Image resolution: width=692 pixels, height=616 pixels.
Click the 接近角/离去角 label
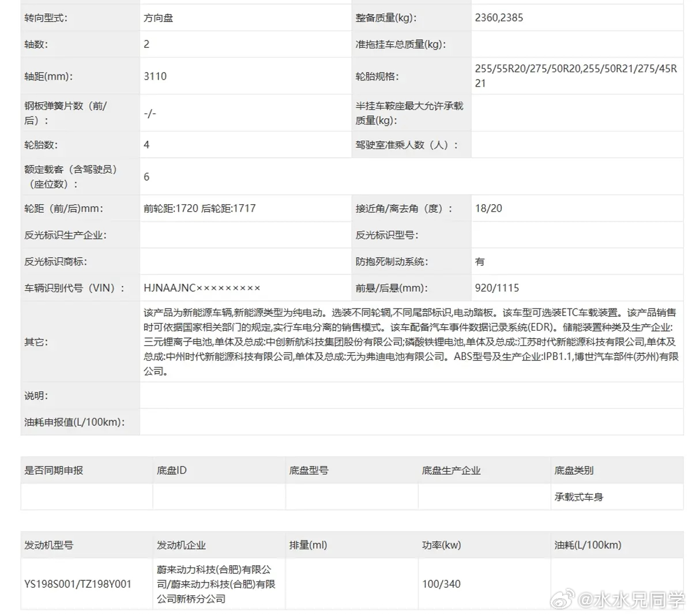click(x=404, y=209)
